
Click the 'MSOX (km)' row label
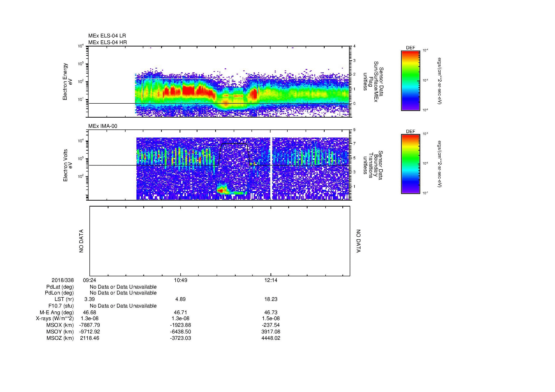click(x=60, y=325)
